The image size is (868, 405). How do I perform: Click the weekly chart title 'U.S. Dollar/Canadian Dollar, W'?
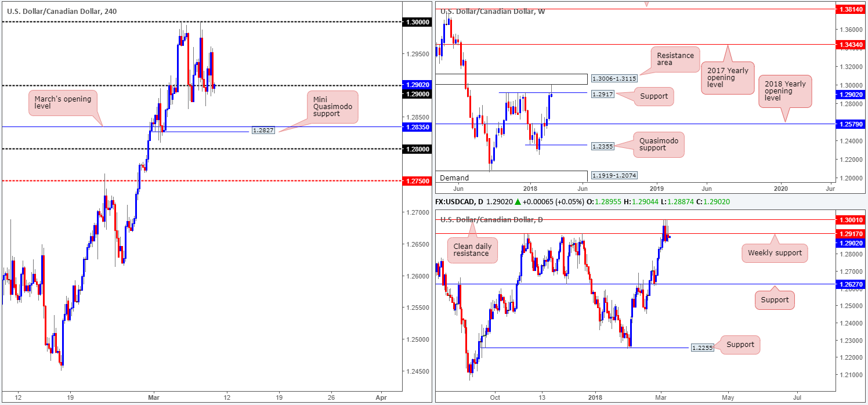coord(492,11)
